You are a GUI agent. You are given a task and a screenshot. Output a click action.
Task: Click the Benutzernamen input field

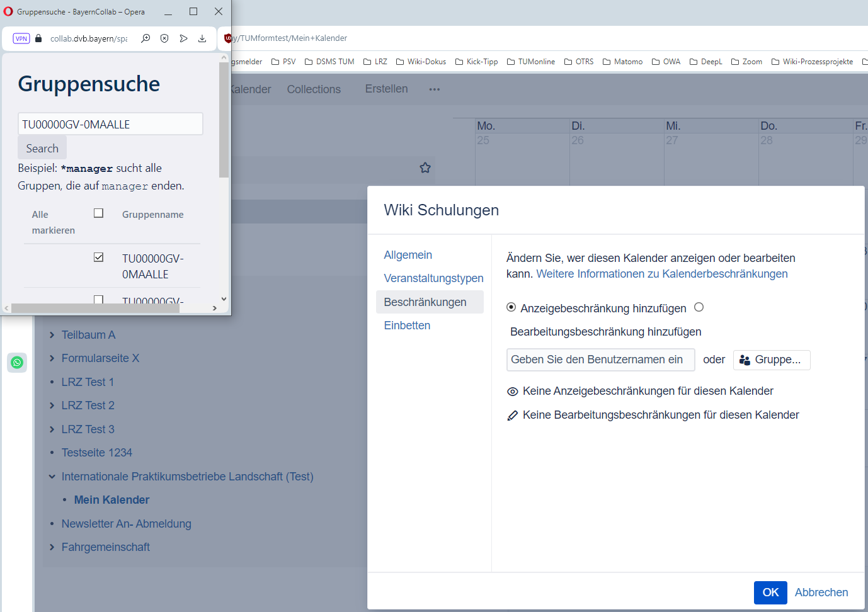coord(600,360)
